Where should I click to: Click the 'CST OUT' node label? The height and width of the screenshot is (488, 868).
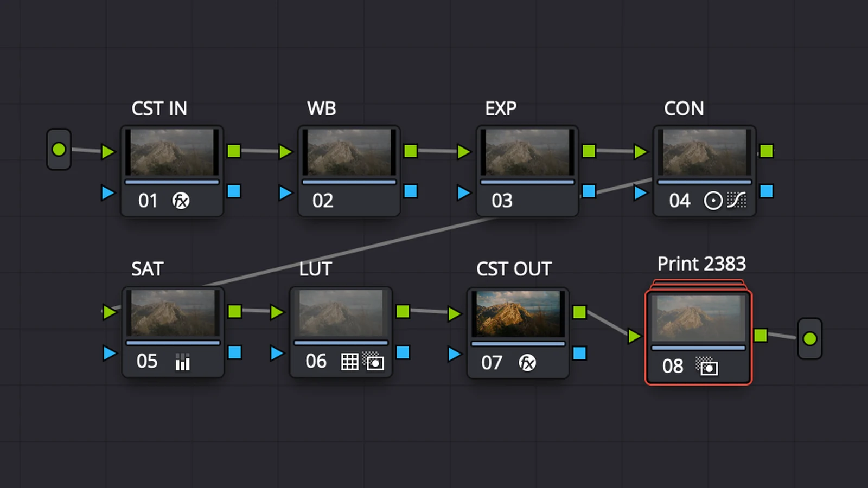(x=514, y=269)
